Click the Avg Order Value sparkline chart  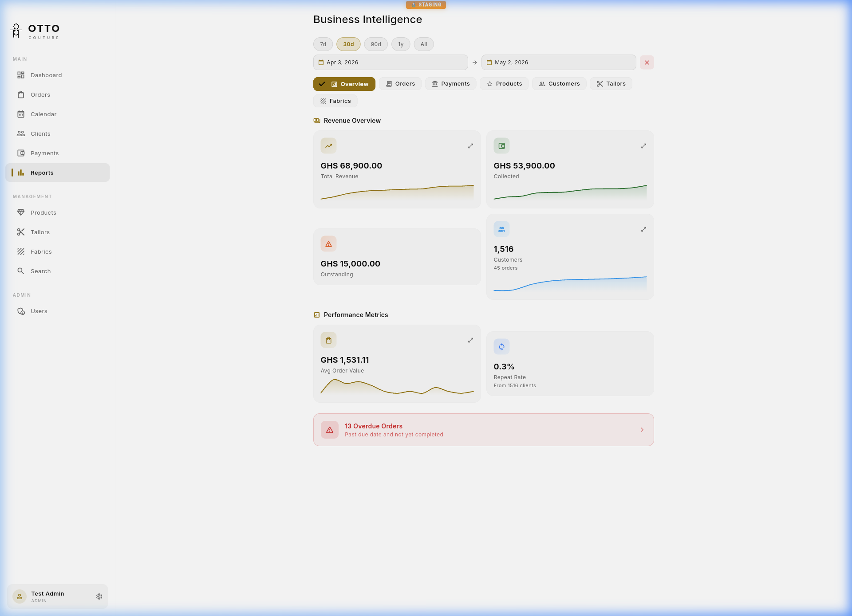(x=397, y=387)
